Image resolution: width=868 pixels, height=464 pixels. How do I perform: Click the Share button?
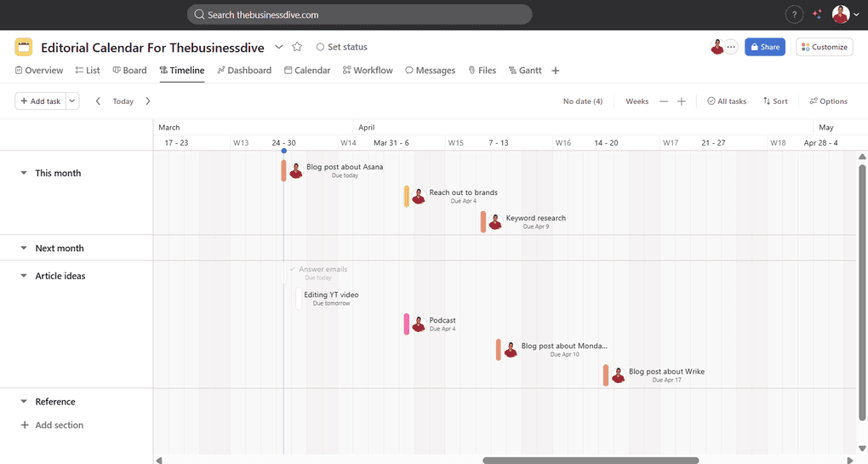coord(765,47)
